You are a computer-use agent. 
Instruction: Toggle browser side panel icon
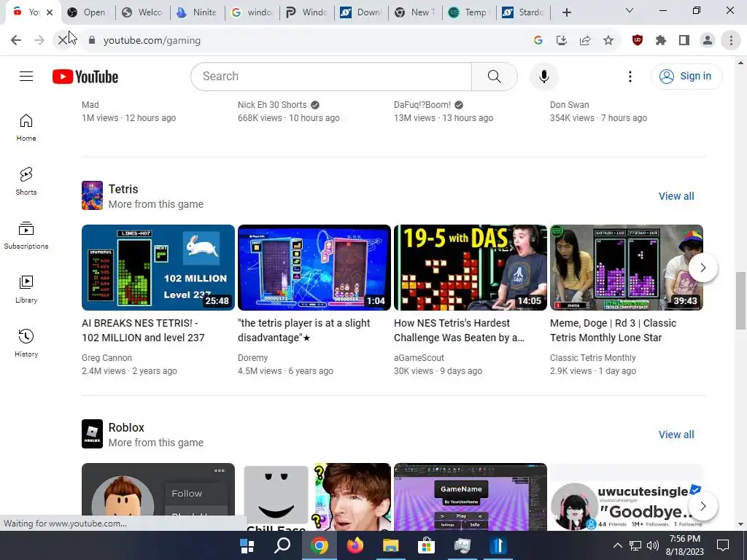coord(684,41)
